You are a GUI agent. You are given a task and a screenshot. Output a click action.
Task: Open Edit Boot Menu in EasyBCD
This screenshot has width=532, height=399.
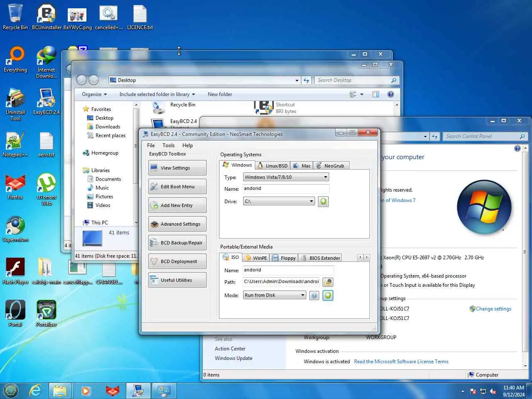point(177,187)
